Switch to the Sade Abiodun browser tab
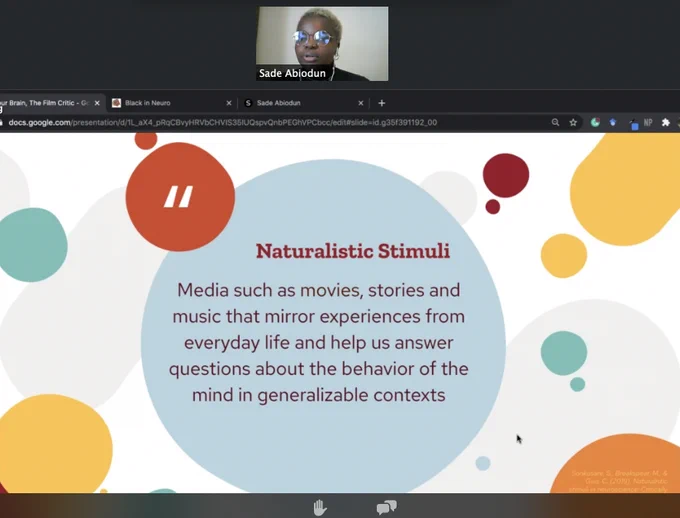This screenshot has width=680, height=518. click(304, 103)
